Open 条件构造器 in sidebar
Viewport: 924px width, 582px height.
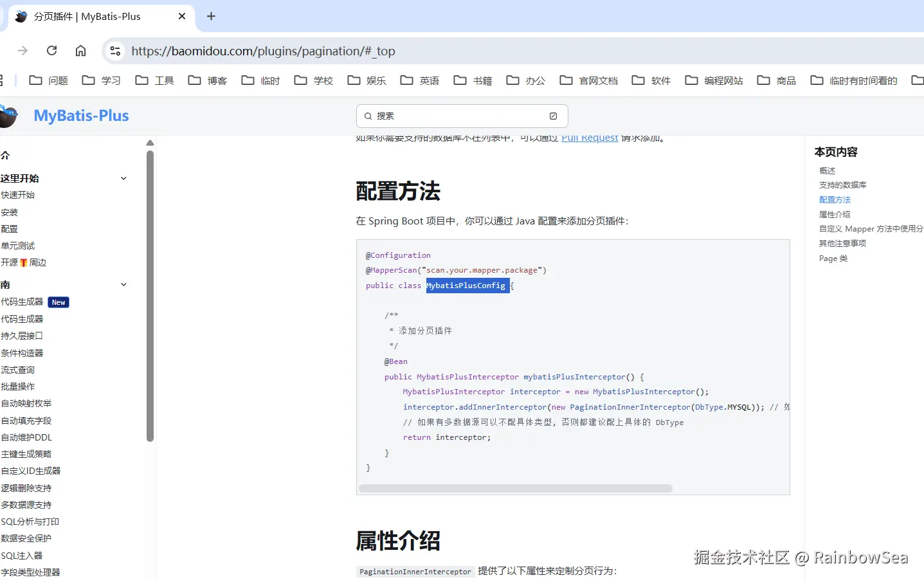click(22, 353)
